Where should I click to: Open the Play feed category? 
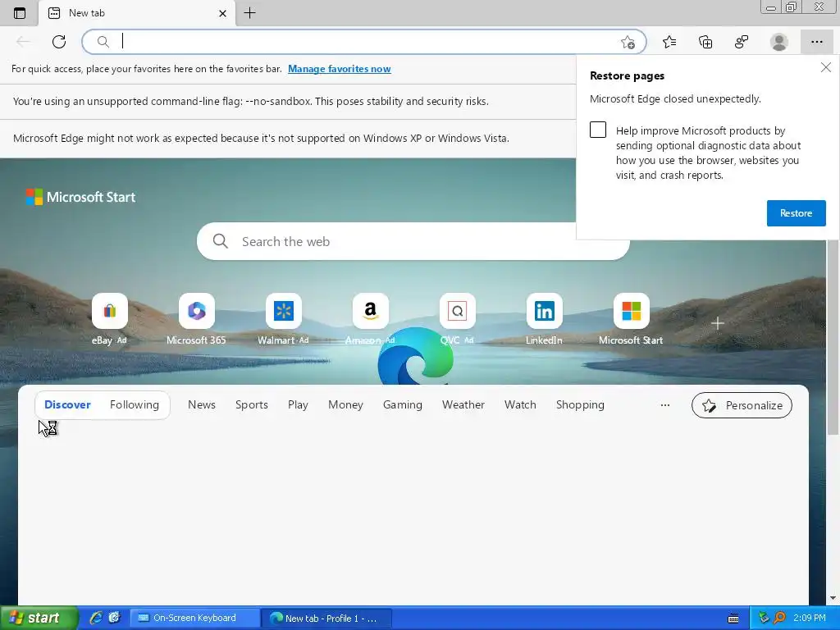[x=298, y=404]
